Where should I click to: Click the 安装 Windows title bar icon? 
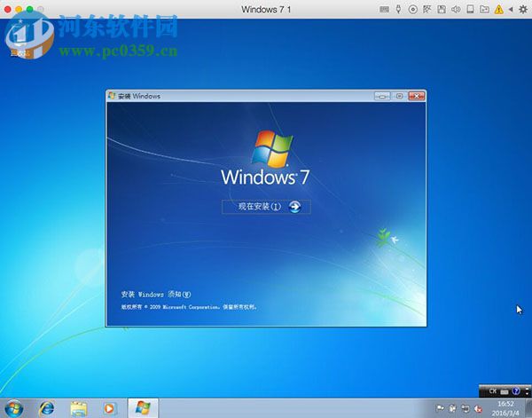point(112,96)
